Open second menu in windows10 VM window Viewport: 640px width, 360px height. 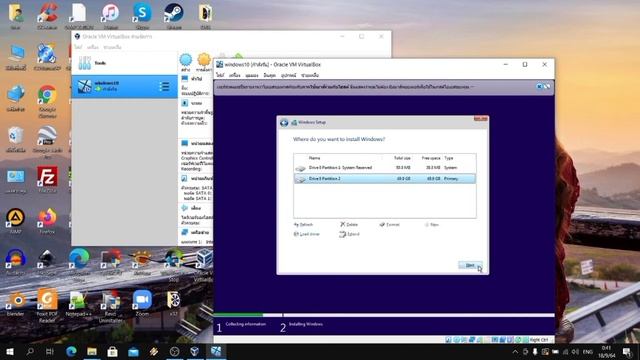click(x=235, y=75)
